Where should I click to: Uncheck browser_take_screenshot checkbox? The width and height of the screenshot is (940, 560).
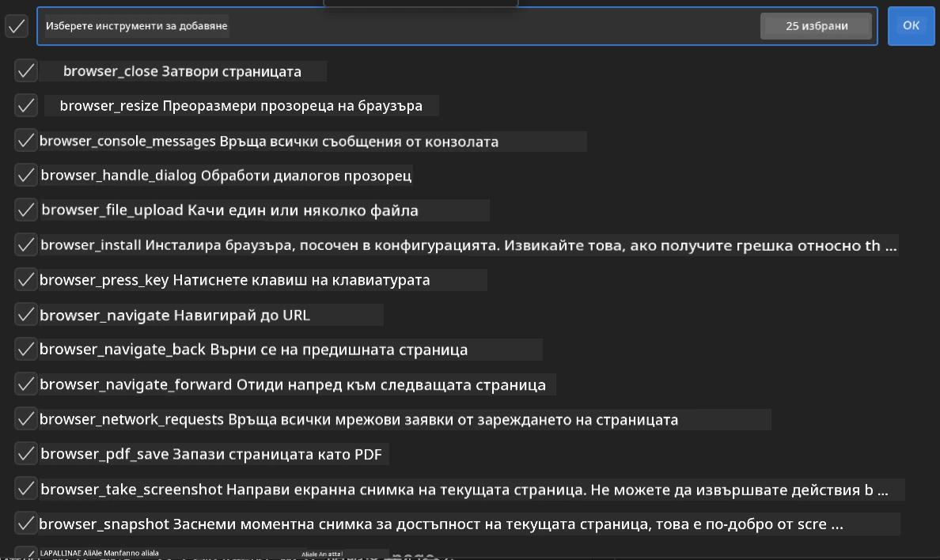26,489
